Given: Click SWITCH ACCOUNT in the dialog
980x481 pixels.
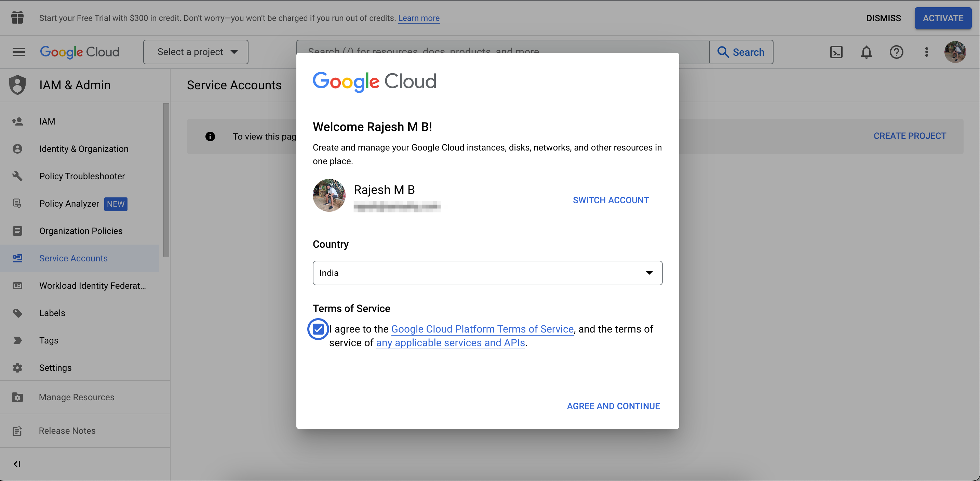Looking at the screenshot, I should (x=610, y=200).
